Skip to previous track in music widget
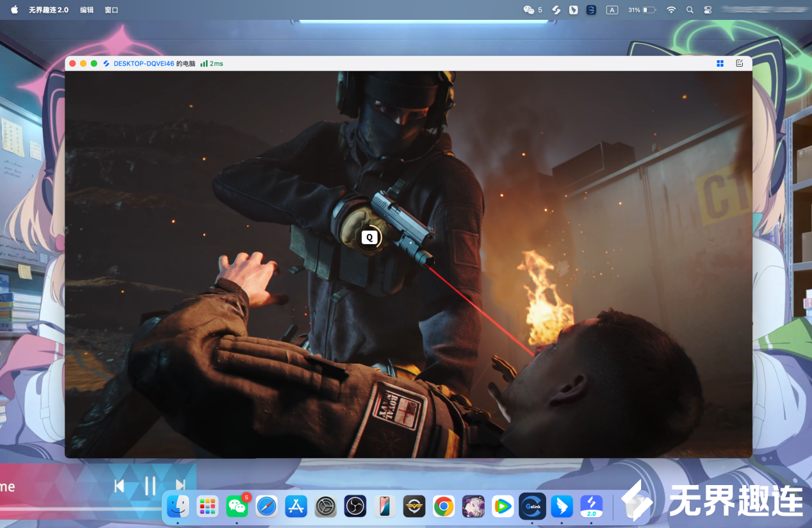 (x=119, y=486)
